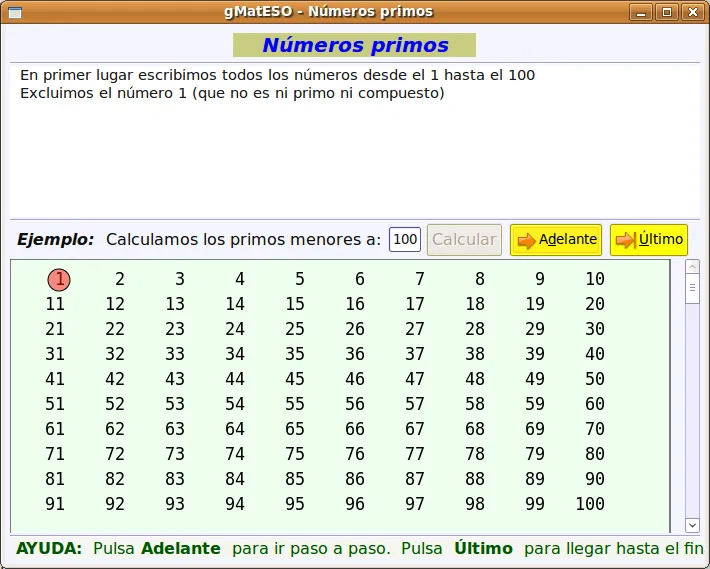The width and height of the screenshot is (710, 569).
Task: Click the red-circled number 1 in grid
Action: [x=59, y=279]
